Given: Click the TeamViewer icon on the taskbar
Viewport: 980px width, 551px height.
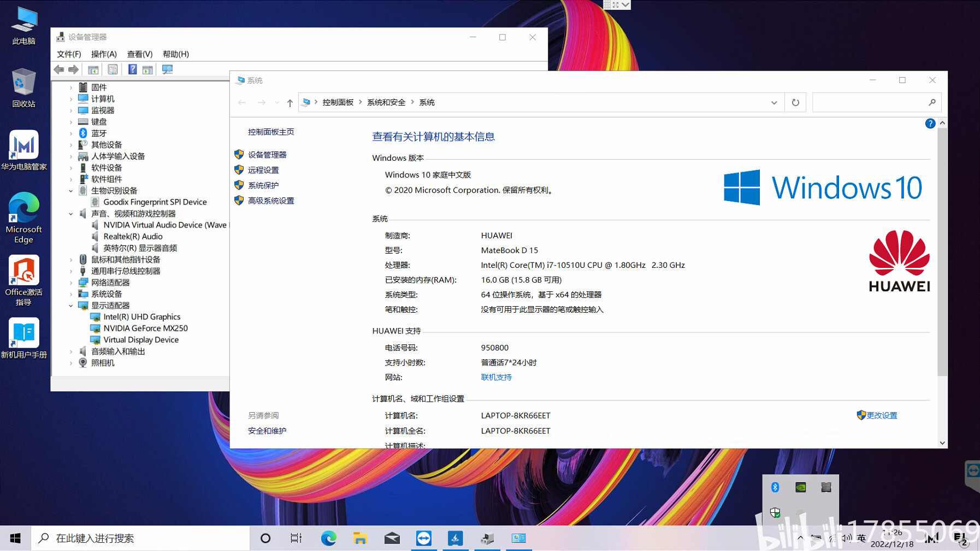Looking at the screenshot, I should (x=423, y=538).
